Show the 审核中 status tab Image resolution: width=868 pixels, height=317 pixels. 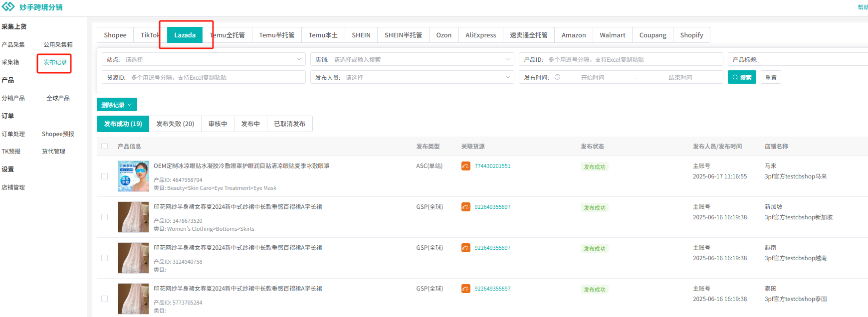click(x=218, y=124)
